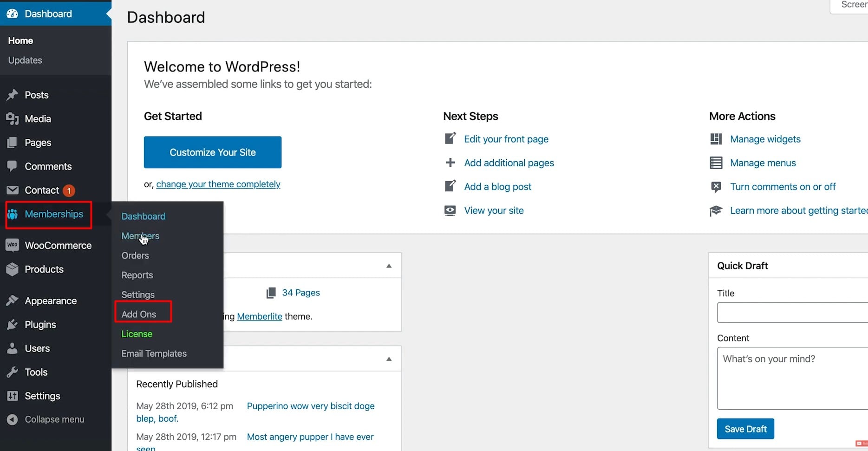Viewport: 868px width, 451px height.
Task: Click the monitor icon beside View your site
Action: pyautogui.click(x=450, y=210)
